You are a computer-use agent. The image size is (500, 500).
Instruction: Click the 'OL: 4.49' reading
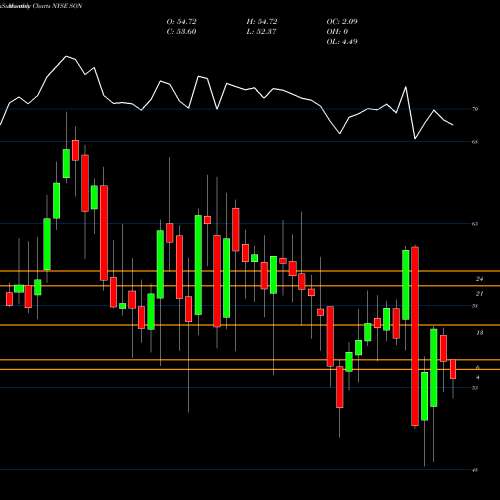[342, 42]
